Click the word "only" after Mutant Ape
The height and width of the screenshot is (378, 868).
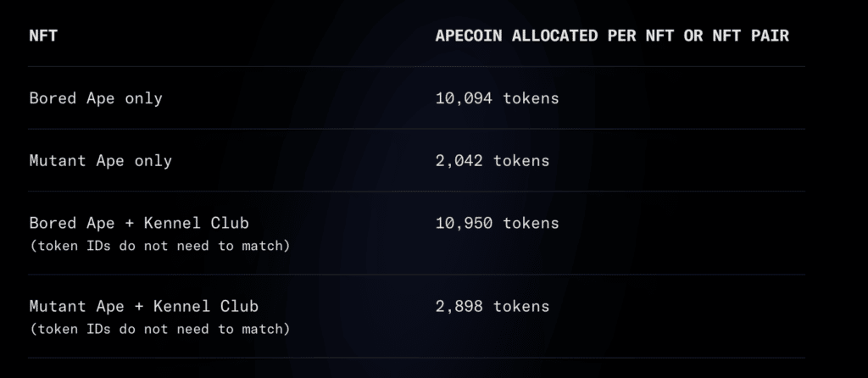tap(153, 160)
